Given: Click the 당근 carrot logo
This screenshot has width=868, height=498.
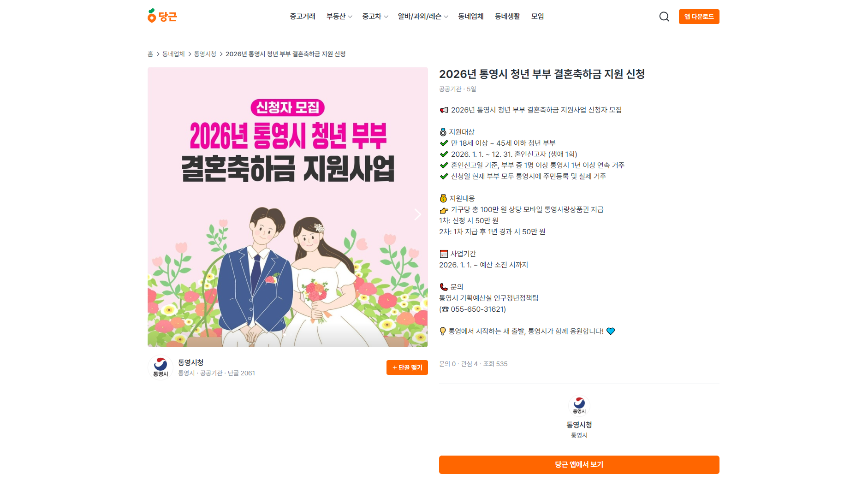Looking at the screenshot, I should (162, 16).
